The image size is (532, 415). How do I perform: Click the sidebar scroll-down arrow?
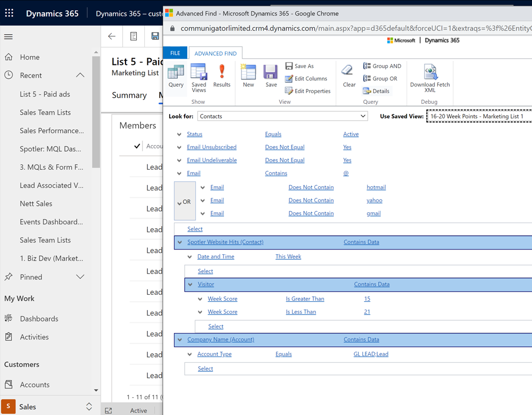tap(96, 391)
